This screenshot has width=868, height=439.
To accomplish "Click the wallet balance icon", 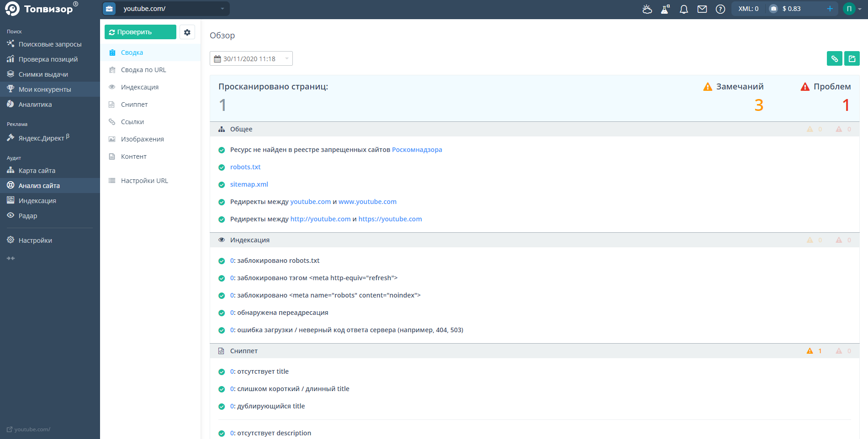I will [773, 9].
